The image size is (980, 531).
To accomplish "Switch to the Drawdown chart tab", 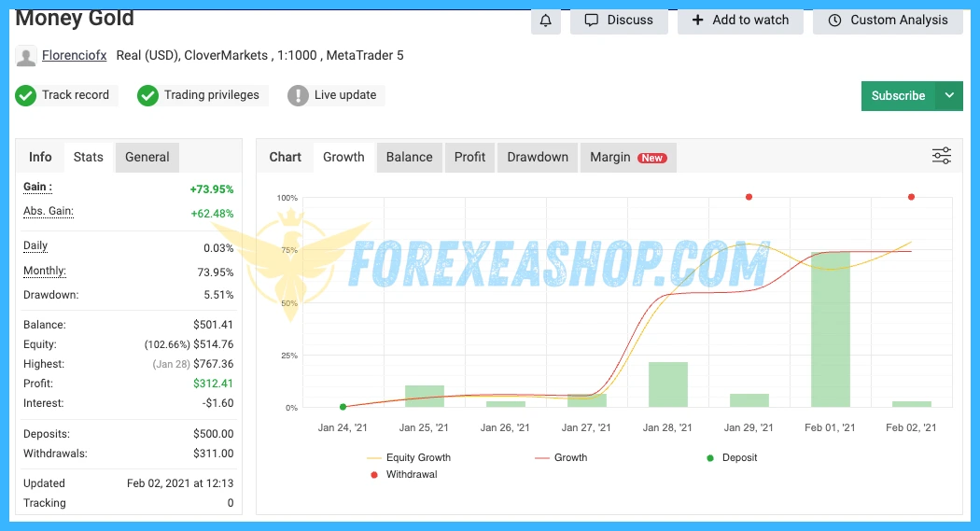I will [538, 157].
